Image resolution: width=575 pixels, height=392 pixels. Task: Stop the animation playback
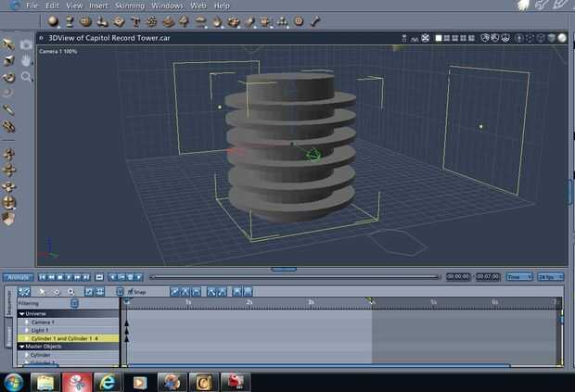(59, 277)
